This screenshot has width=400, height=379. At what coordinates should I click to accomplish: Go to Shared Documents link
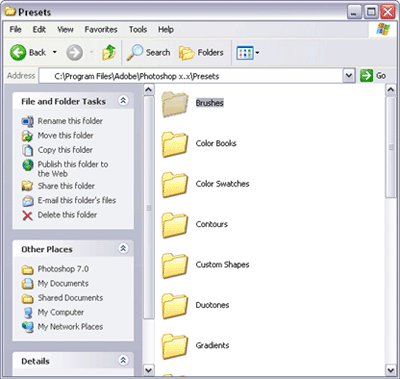[70, 298]
